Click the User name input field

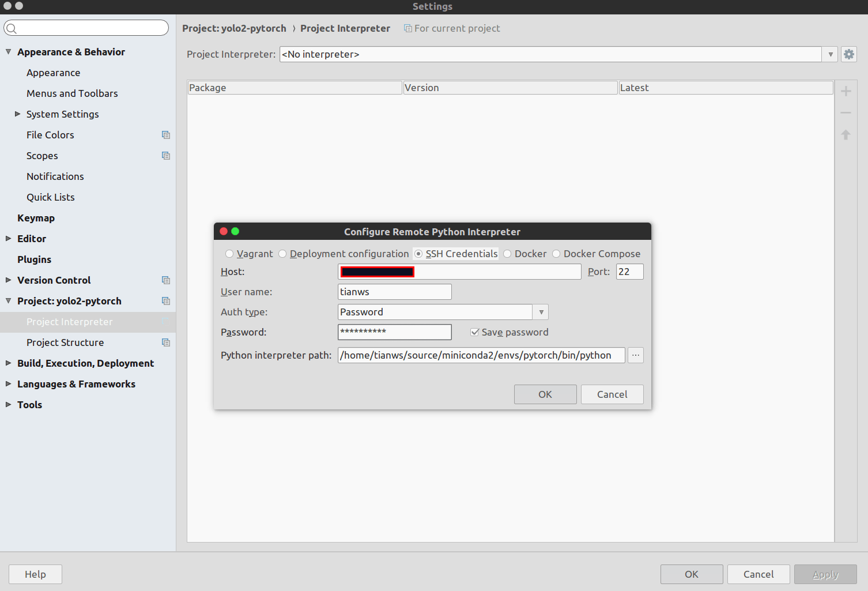coord(394,292)
